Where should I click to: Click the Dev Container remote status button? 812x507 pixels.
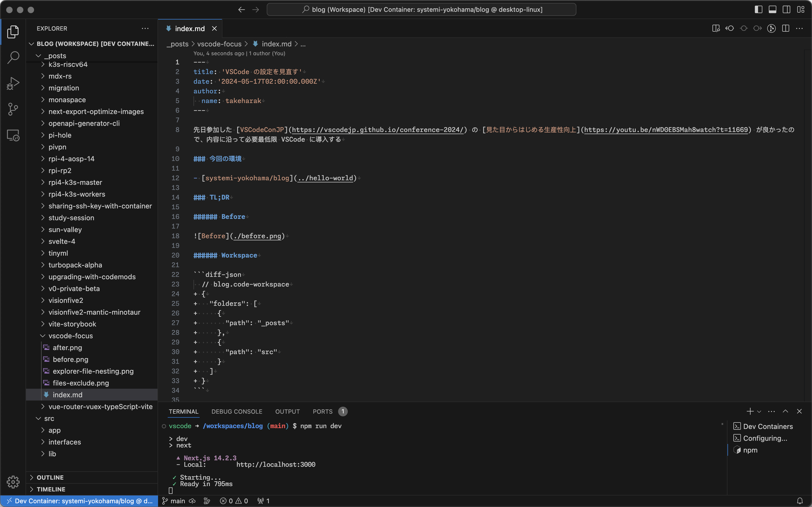(79, 501)
